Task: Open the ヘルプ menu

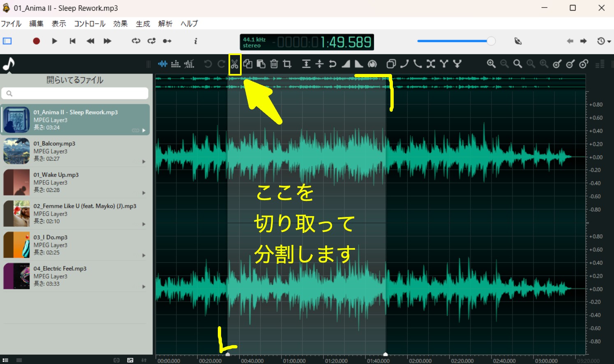Action: click(189, 24)
